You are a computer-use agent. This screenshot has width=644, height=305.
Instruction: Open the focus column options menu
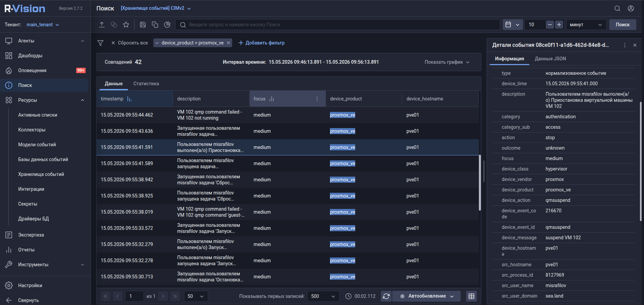(317, 99)
